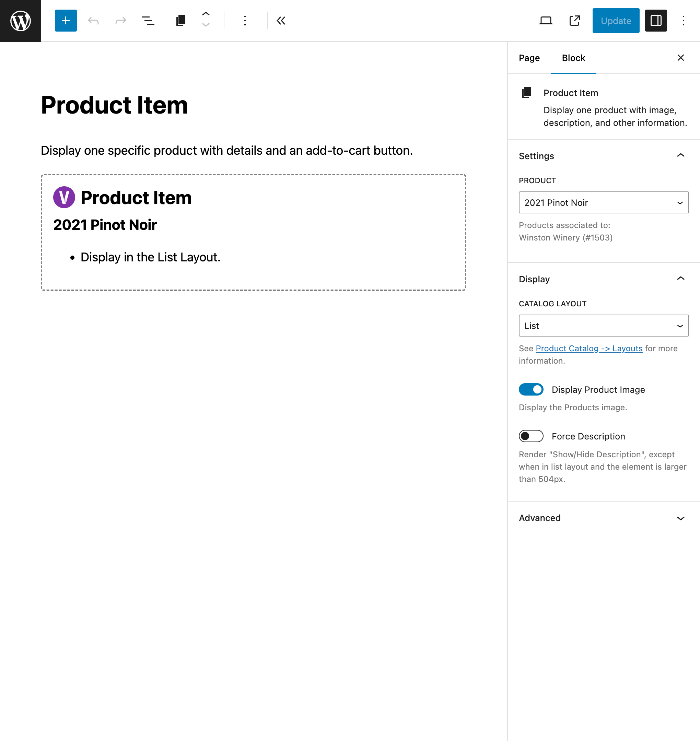The height and width of the screenshot is (741, 700).
Task: Undo the last change
Action: pyautogui.click(x=93, y=21)
